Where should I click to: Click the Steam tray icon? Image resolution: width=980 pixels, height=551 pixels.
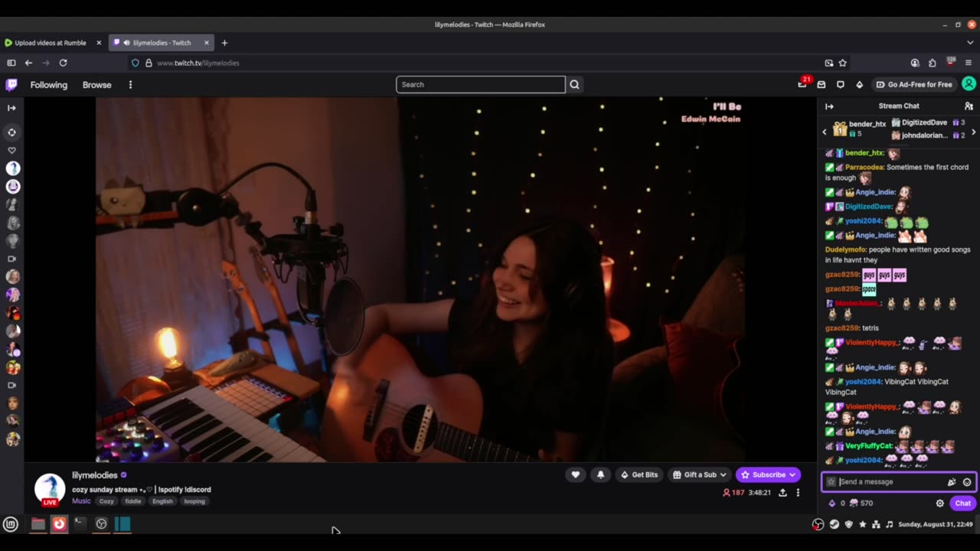pos(835,524)
